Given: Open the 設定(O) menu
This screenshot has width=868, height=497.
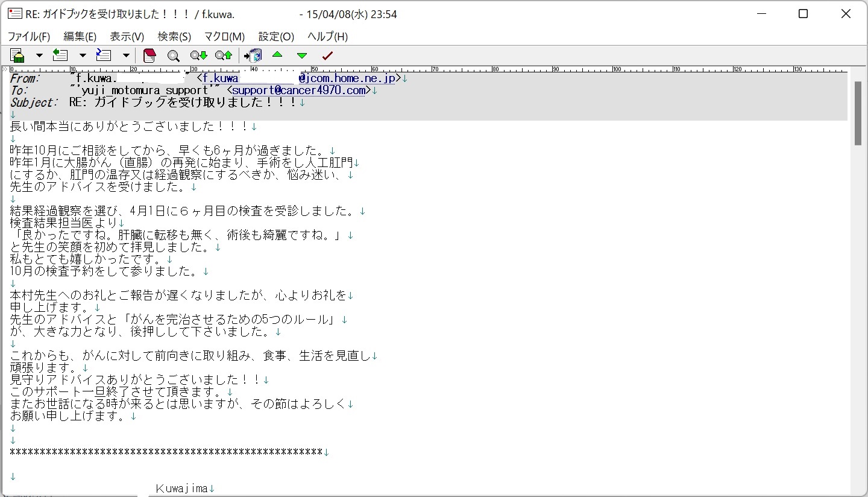Looking at the screenshot, I should click(276, 37).
